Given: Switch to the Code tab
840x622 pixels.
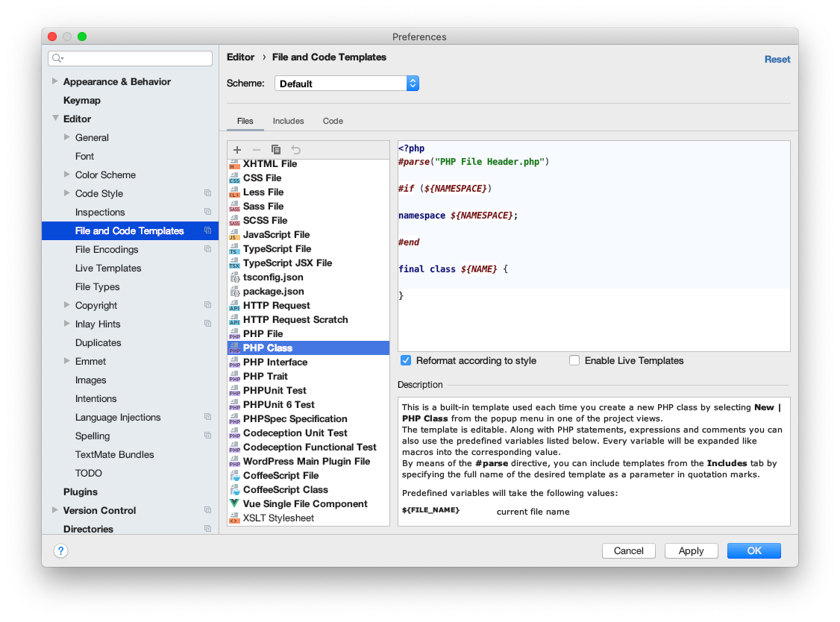Looking at the screenshot, I should [333, 121].
